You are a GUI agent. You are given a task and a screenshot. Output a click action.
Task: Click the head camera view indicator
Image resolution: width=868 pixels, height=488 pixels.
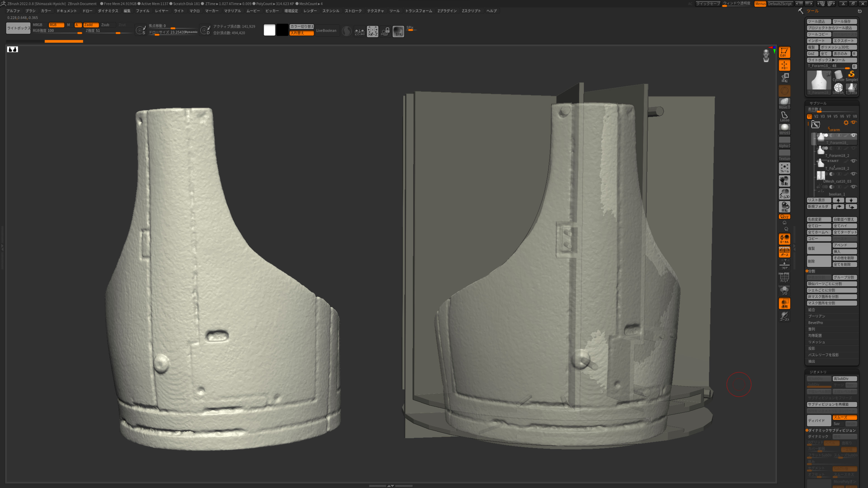click(x=766, y=56)
